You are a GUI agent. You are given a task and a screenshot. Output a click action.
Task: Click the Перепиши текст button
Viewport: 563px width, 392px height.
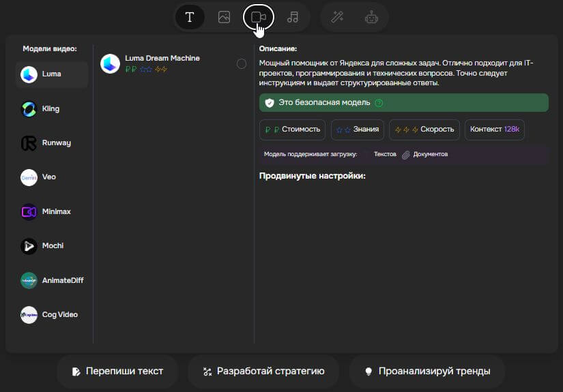click(x=119, y=372)
